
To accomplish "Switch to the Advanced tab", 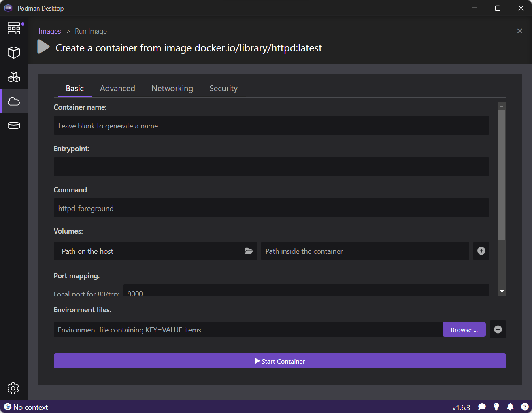I will [117, 88].
